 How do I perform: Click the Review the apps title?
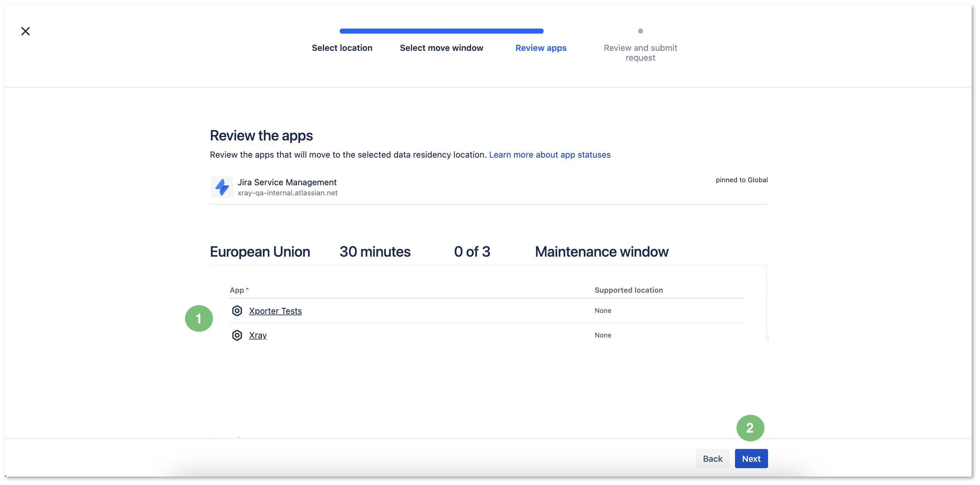262,136
